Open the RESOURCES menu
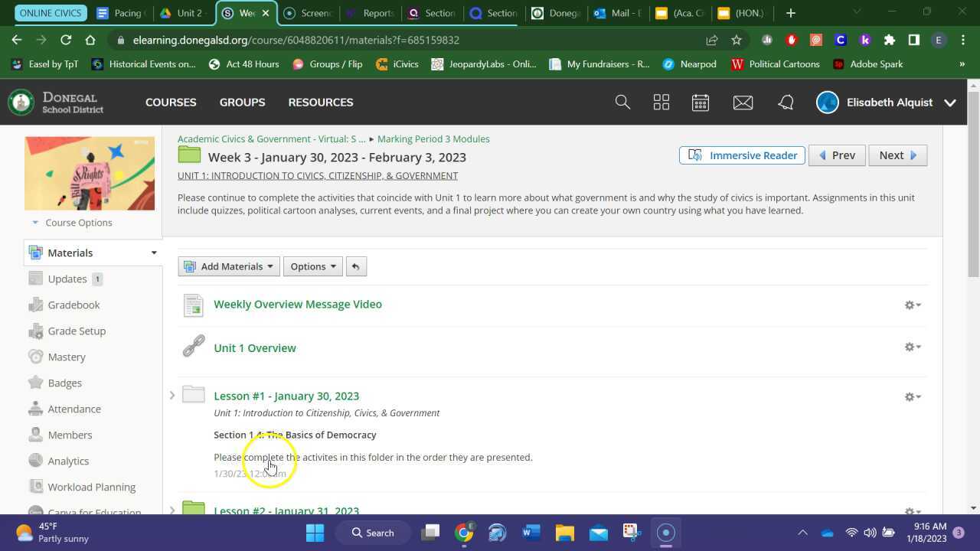 pos(320,102)
